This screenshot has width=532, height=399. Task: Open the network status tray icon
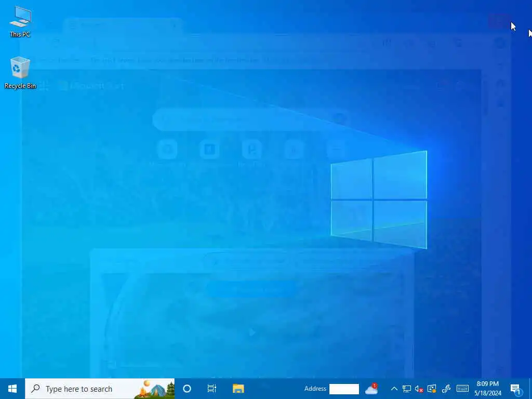click(406, 389)
